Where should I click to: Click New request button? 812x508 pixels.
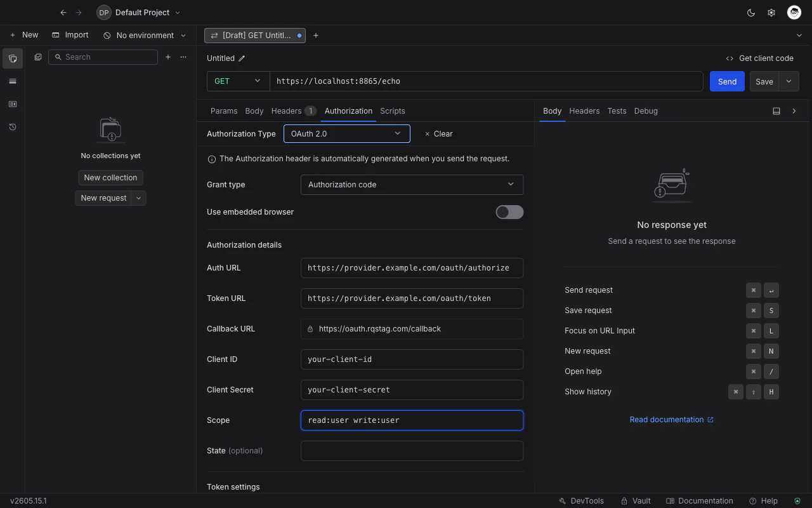click(103, 198)
